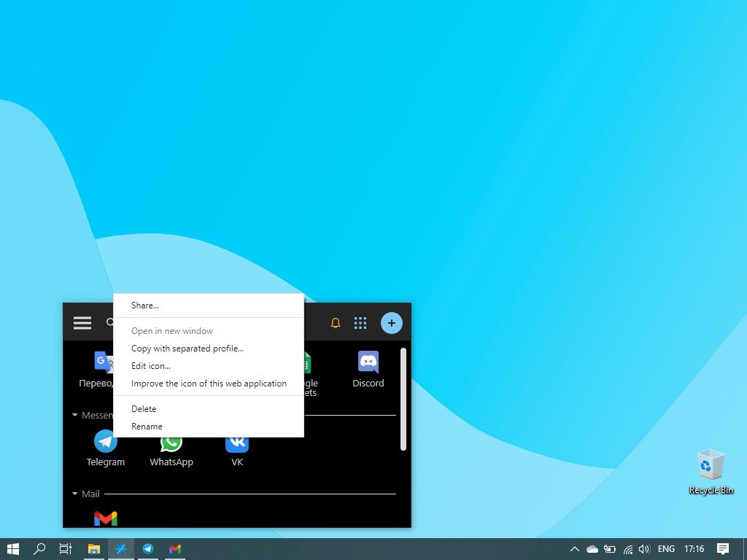Image resolution: width=747 pixels, height=560 pixels.
Task: Open Gmail from the taskbar
Action: [175, 549]
